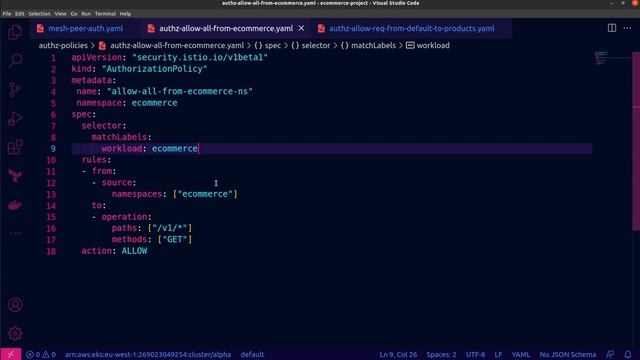The width and height of the screenshot is (640, 360).
Task: Show additional activity bar views ellipsis
Action: tap(15, 233)
